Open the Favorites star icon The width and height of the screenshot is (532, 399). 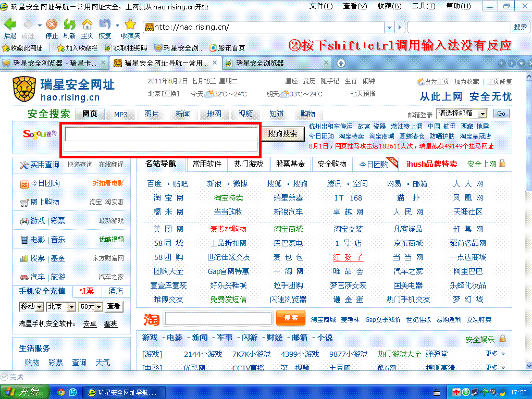click(130, 24)
